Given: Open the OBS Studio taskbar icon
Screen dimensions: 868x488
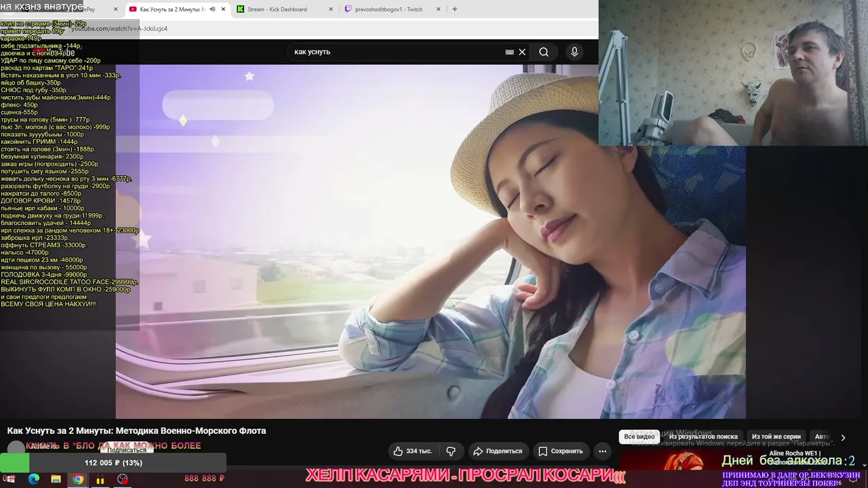Looking at the screenshot, I should point(123,479).
